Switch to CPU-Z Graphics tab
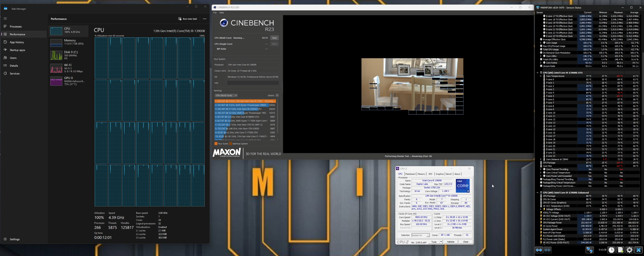Image resolution: width=644 pixels, height=256 pixels. tap(440, 174)
